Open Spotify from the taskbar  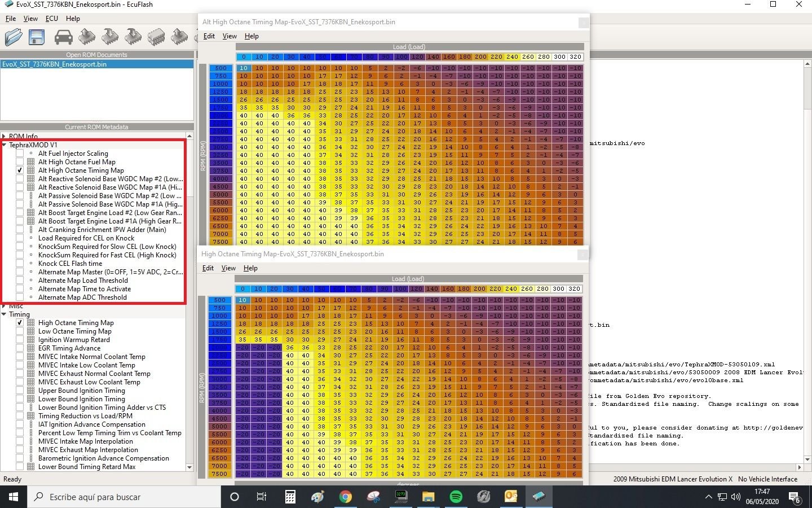(456, 497)
